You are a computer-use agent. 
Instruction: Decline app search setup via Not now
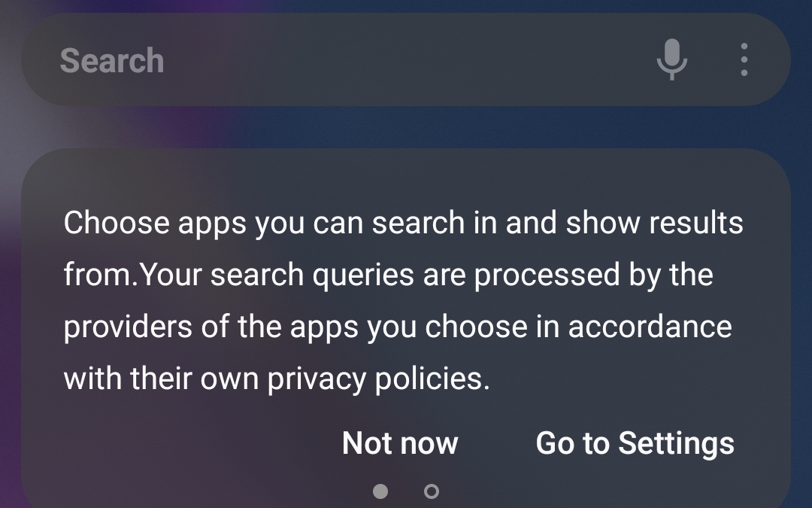pos(400,443)
